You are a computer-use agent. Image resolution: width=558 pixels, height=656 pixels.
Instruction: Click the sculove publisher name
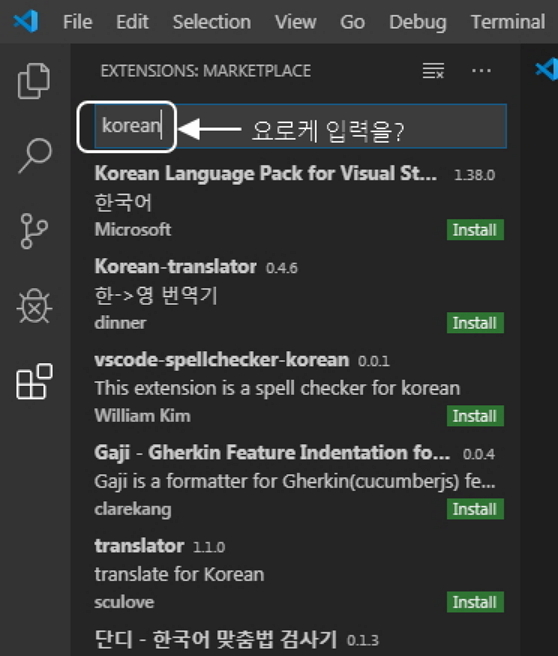(124, 602)
